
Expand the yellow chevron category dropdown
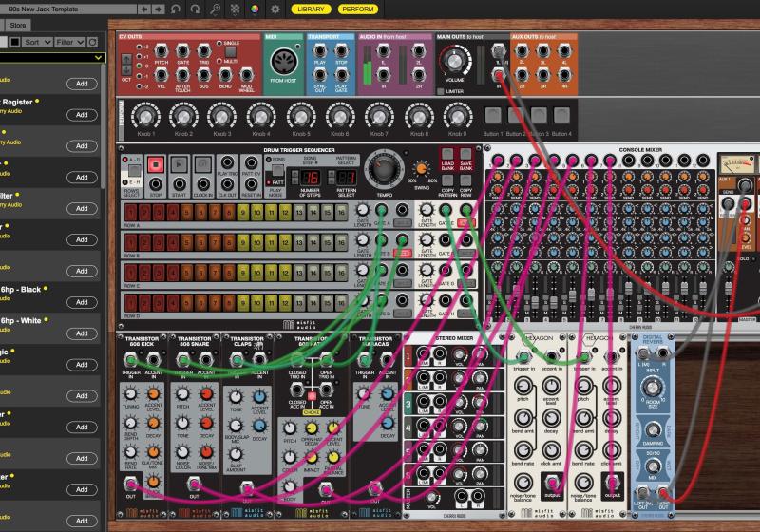coord(99,58)
